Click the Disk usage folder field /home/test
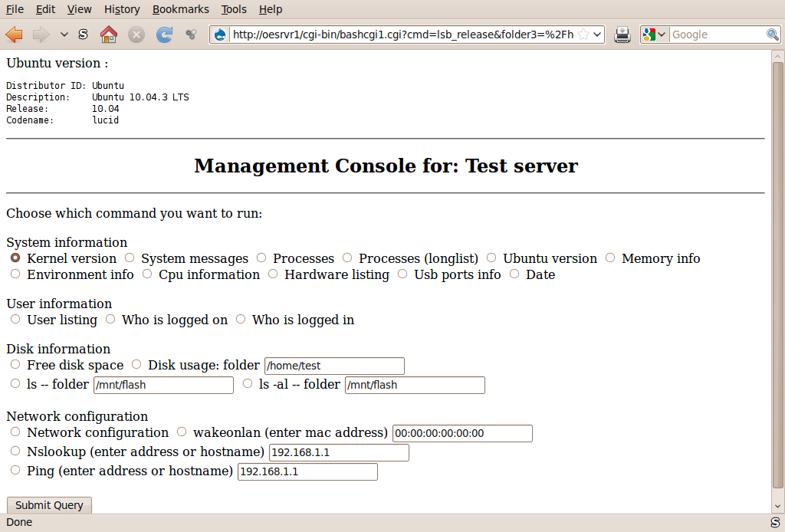Viewport: 785px width, 532px height. pyautogui.click(x=334, y=366)
